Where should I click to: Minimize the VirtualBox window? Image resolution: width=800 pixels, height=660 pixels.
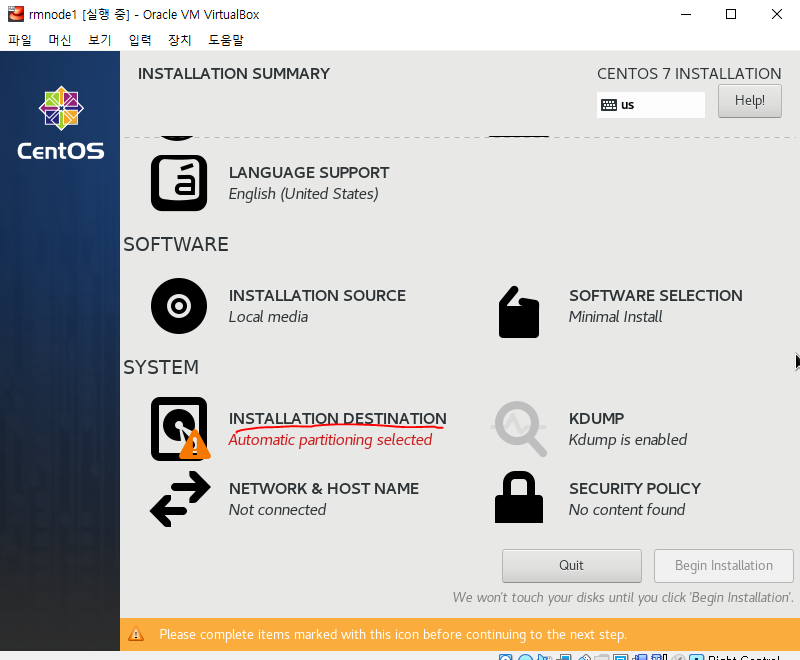[686, 14]
